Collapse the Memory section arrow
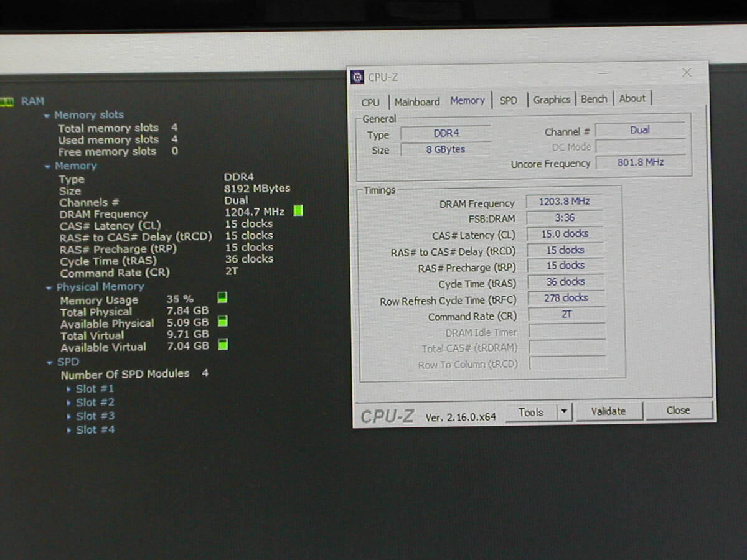The image size is (747, 560). (x=47, y=166)
